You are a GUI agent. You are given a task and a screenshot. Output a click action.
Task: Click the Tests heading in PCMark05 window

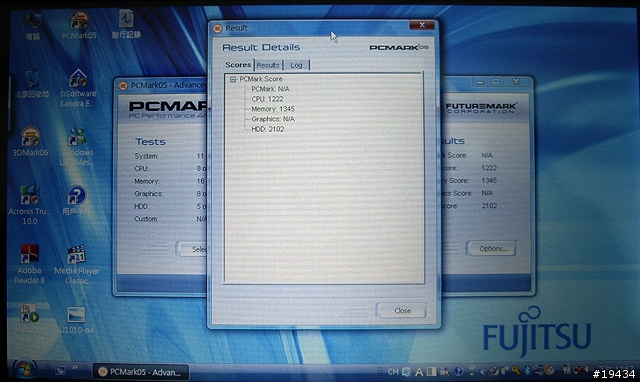tap(150, 142)
